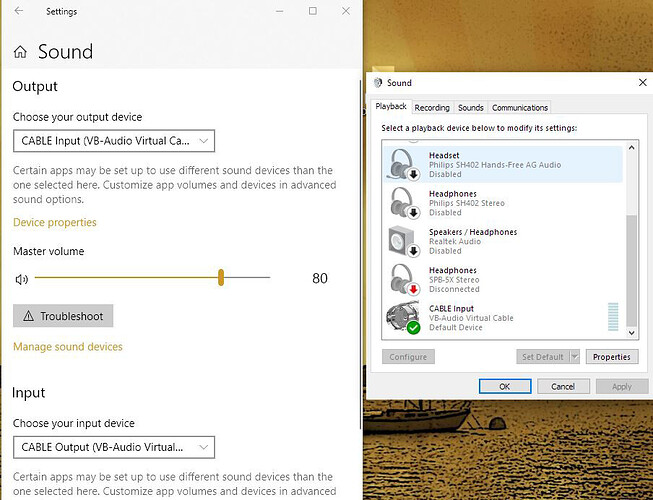Expand the Set Default dropdown arrow
Viewport: 653px width, 500px height.
tap(575, 357)
